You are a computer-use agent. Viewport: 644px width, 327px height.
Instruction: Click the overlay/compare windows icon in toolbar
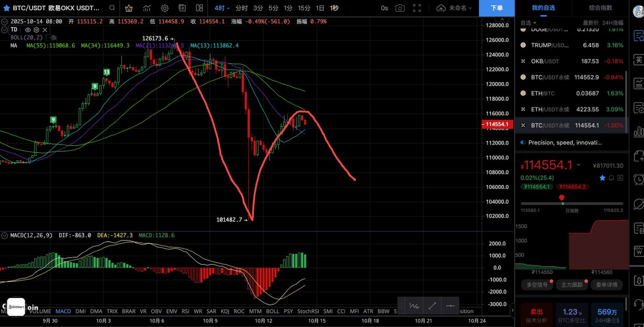tap(182, 9)
